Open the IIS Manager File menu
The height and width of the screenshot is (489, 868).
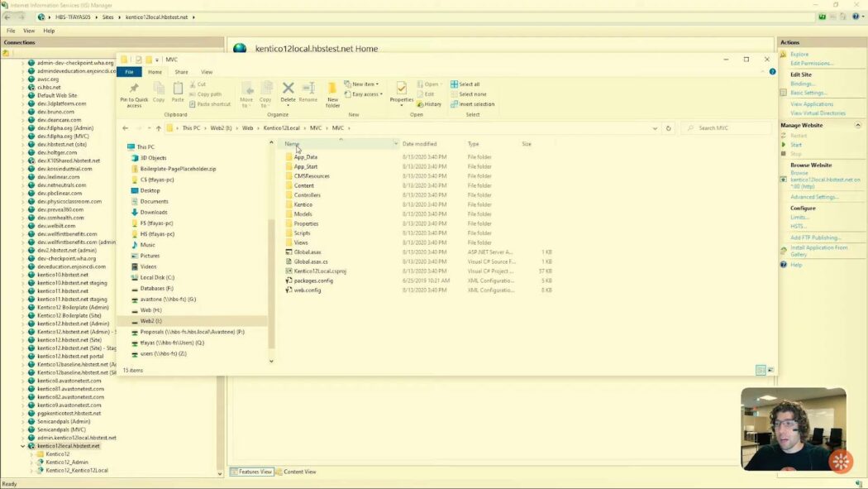(11, 31)
